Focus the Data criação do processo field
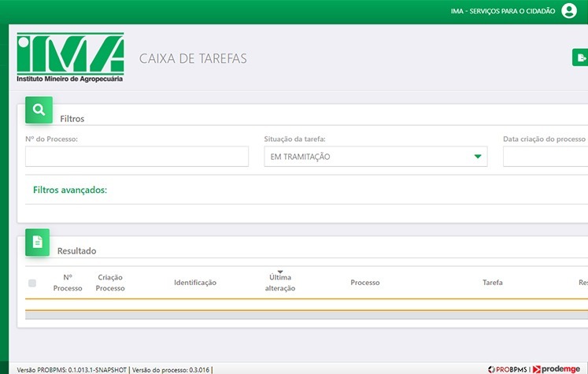 pos(545,157)
